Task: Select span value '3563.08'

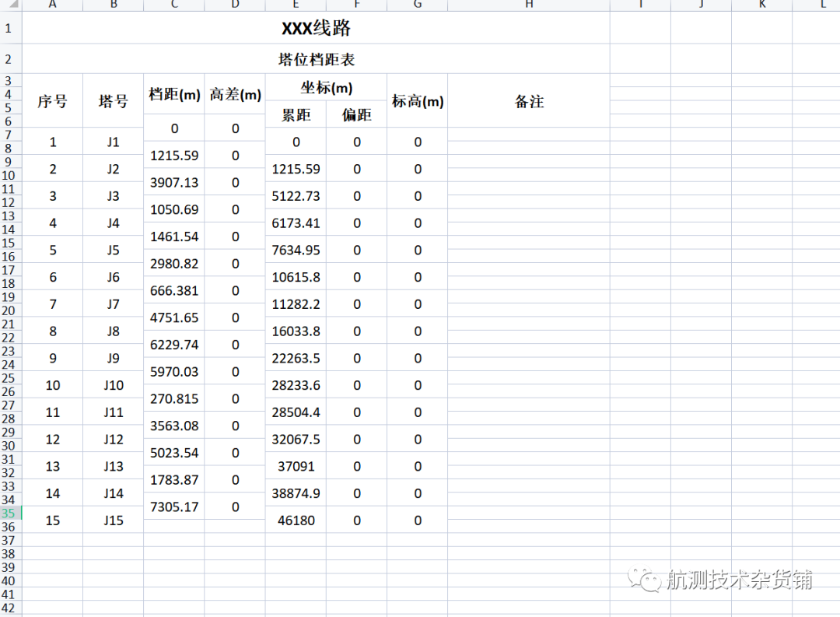Action: pyautogui.click(x=174, y=426)
